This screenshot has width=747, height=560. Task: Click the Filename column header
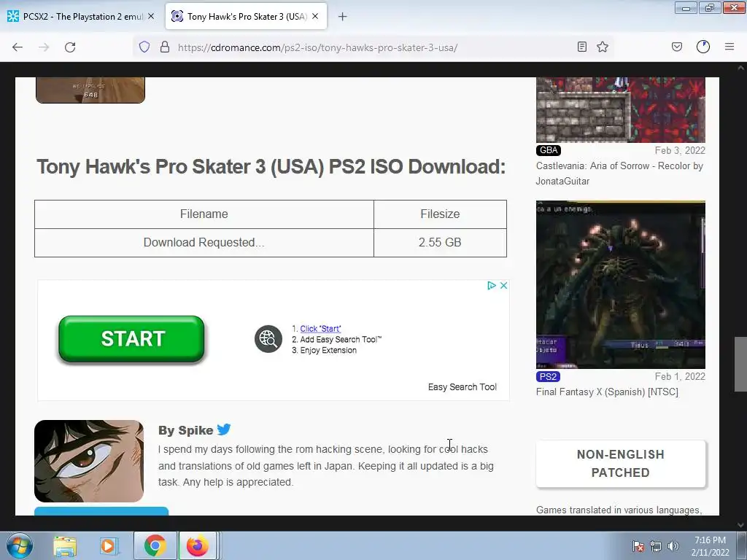204,214
